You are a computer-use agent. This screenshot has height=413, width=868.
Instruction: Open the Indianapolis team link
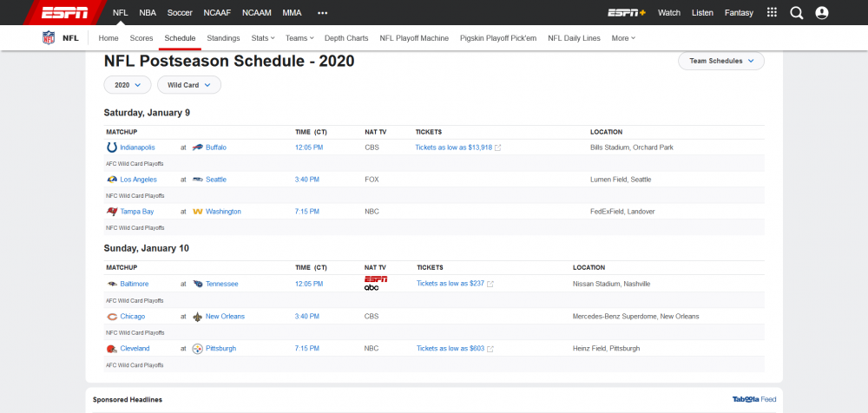138,147
